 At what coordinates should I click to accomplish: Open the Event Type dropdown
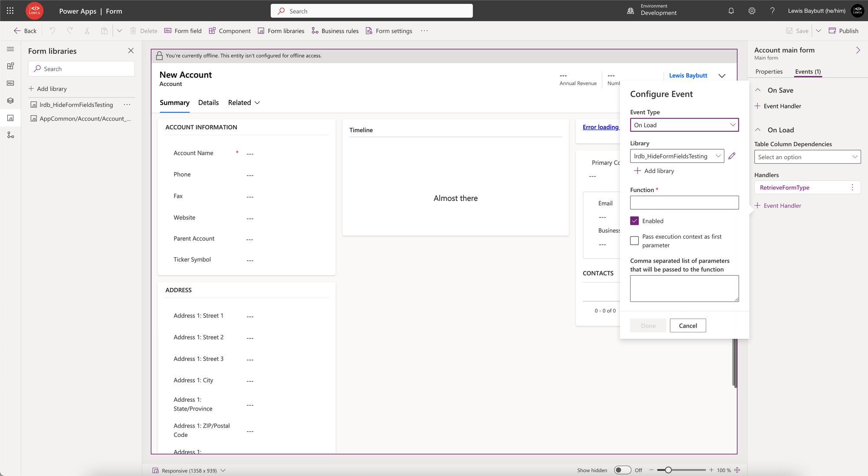684,125
